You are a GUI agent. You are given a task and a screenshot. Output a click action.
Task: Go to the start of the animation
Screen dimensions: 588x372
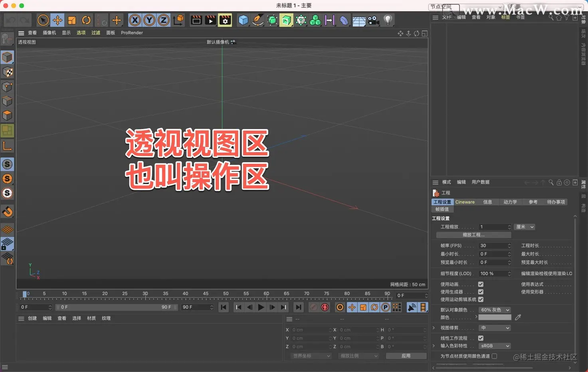[x=224, y=307]
